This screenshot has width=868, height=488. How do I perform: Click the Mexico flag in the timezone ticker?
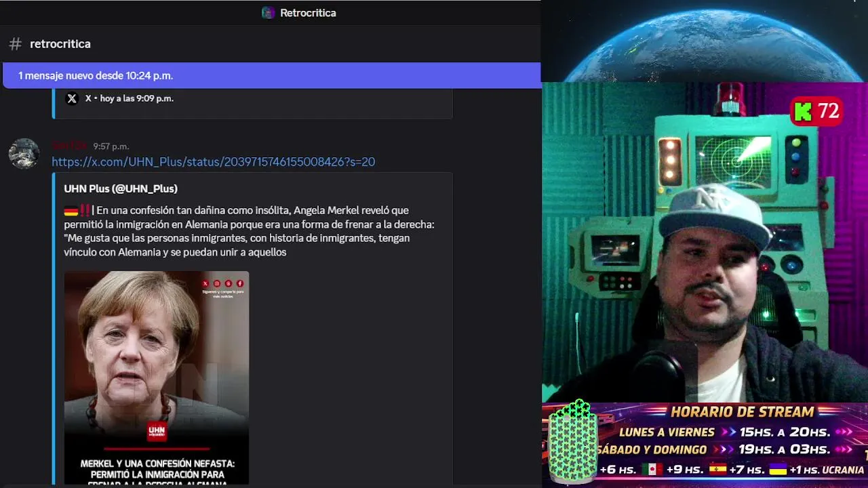[x=652, y=469]
